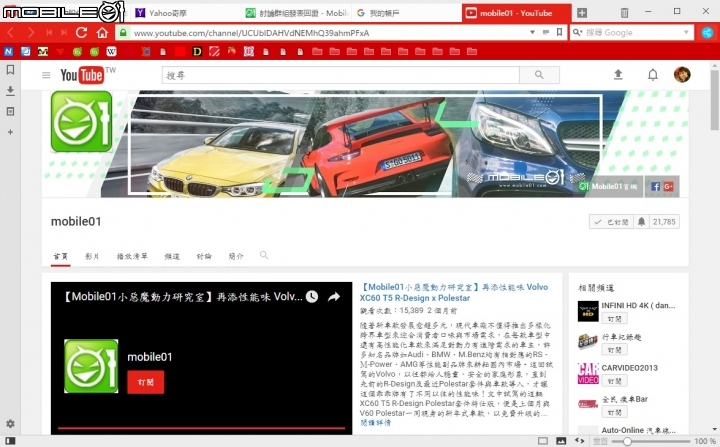Open the channel 討論 tab
Image resolution: width=720 pixels, height=447 pixels.
pos(204,256)
